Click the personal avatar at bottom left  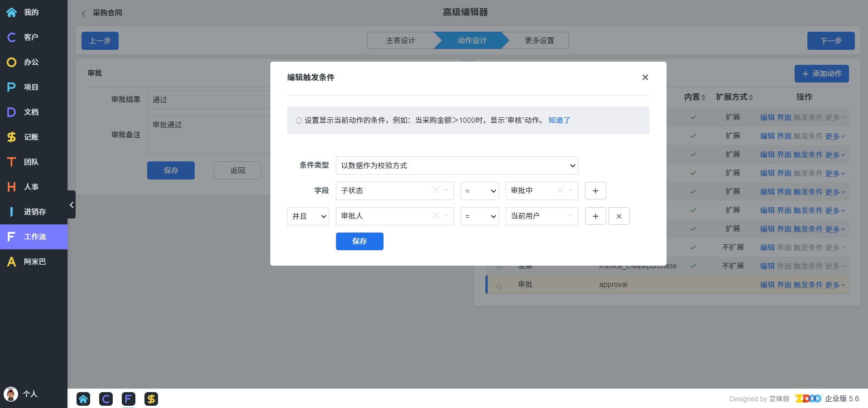tap(11, 394)
